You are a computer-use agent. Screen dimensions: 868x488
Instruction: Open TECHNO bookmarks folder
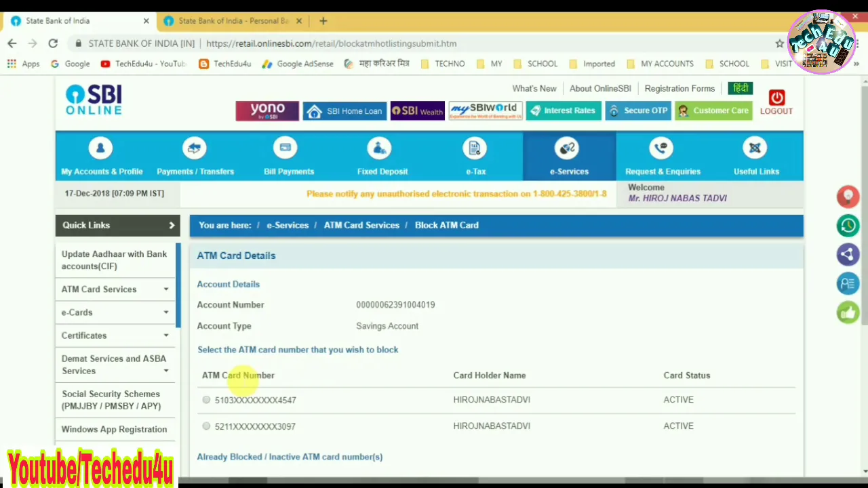click(443, 64)
